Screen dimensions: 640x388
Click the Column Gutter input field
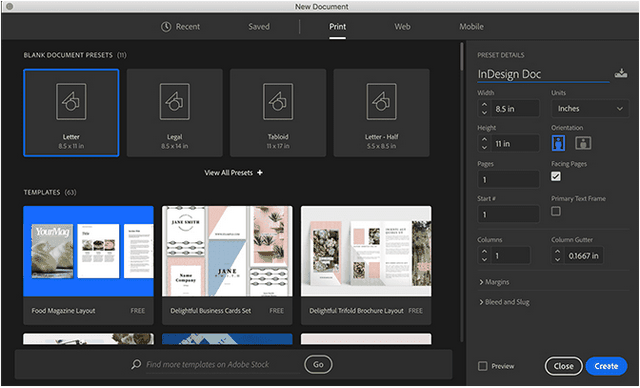[584, 256]
